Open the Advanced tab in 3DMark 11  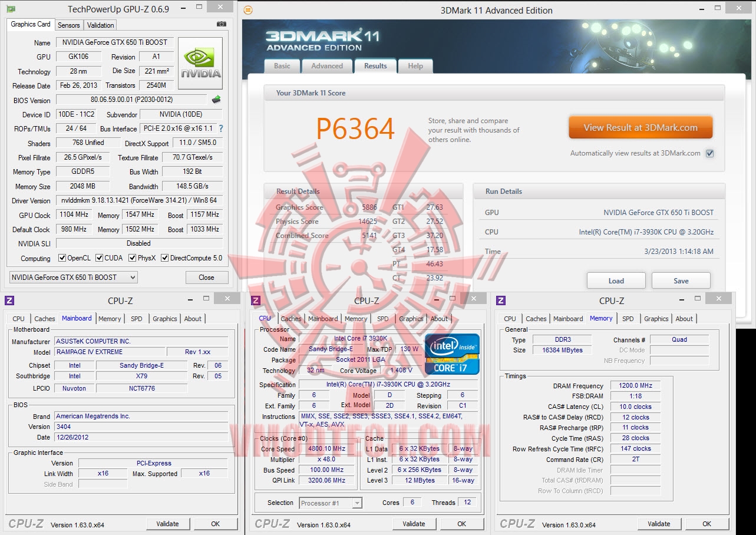click(x=327, y=66)
